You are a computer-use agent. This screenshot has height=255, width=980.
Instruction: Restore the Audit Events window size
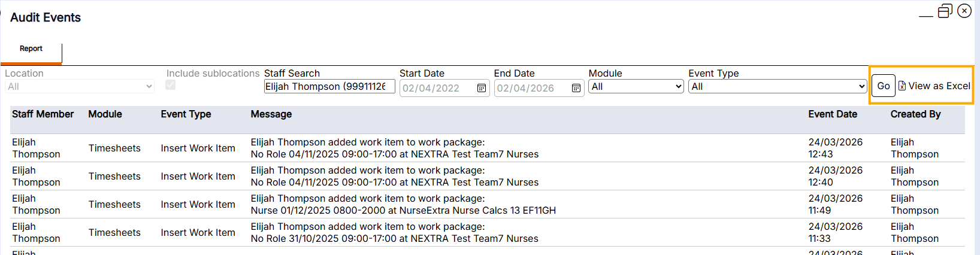[945, 11]
